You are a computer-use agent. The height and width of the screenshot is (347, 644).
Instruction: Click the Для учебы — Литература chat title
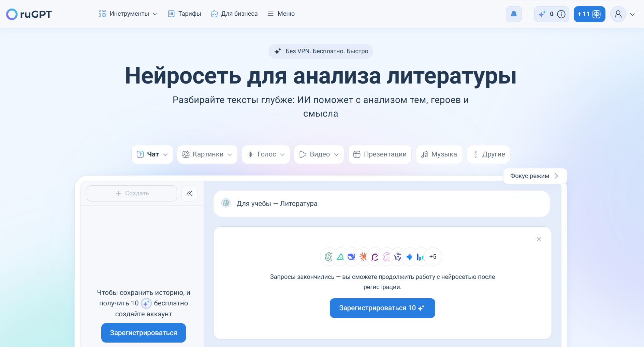277,203
